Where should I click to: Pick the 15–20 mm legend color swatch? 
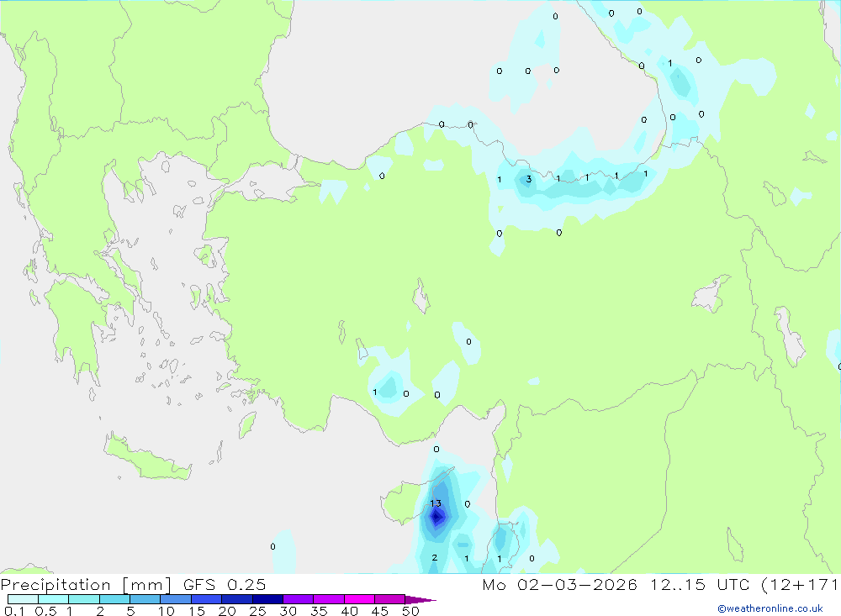tap(207, 599)
